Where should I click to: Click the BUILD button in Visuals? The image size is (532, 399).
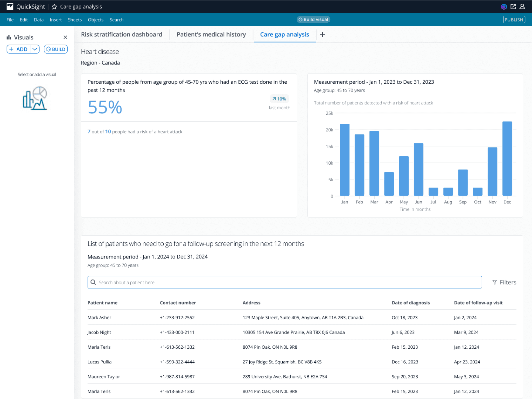(x=56, y=49)
